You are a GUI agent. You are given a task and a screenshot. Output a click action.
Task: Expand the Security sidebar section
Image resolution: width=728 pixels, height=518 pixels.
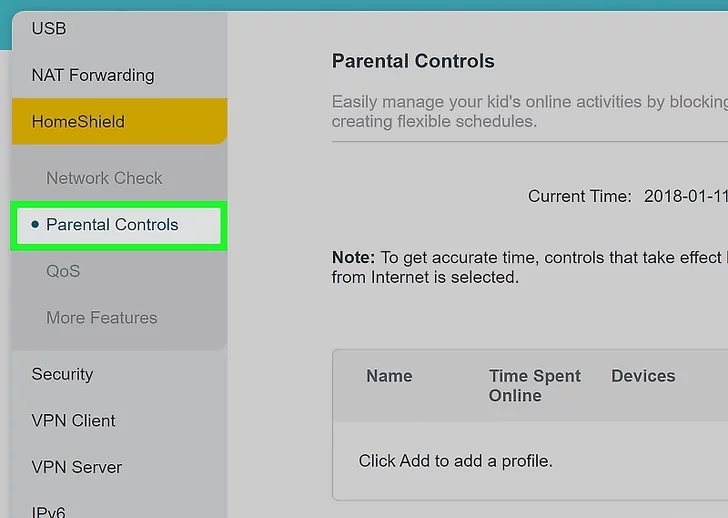[x=62, y=374]
